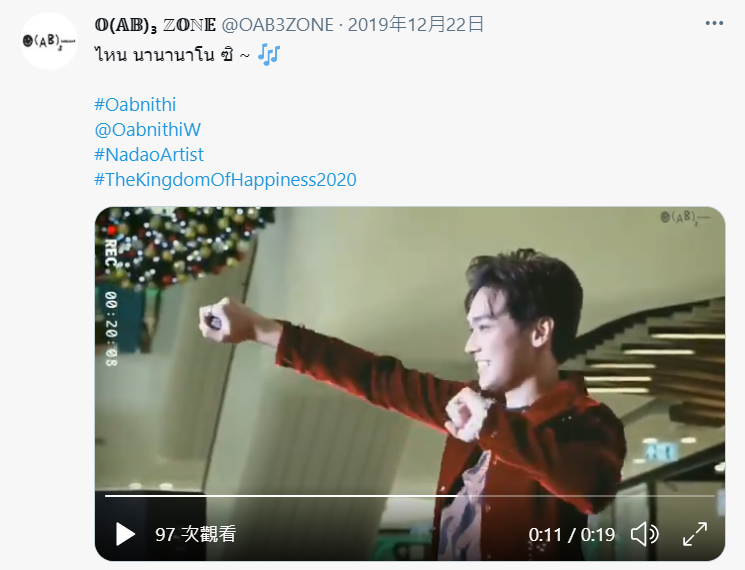Click the 0:11 / 0:19 time display

coord(572,535)
